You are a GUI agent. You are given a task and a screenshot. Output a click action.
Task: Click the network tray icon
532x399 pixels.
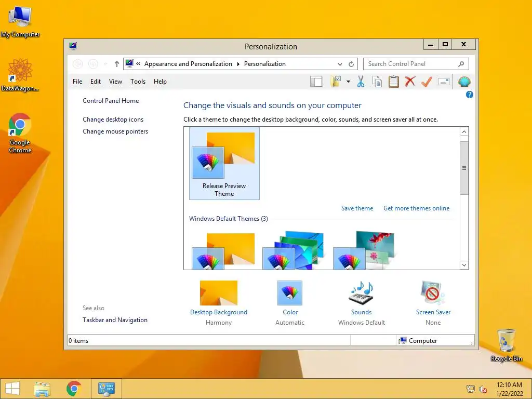[x=470, y=389]
